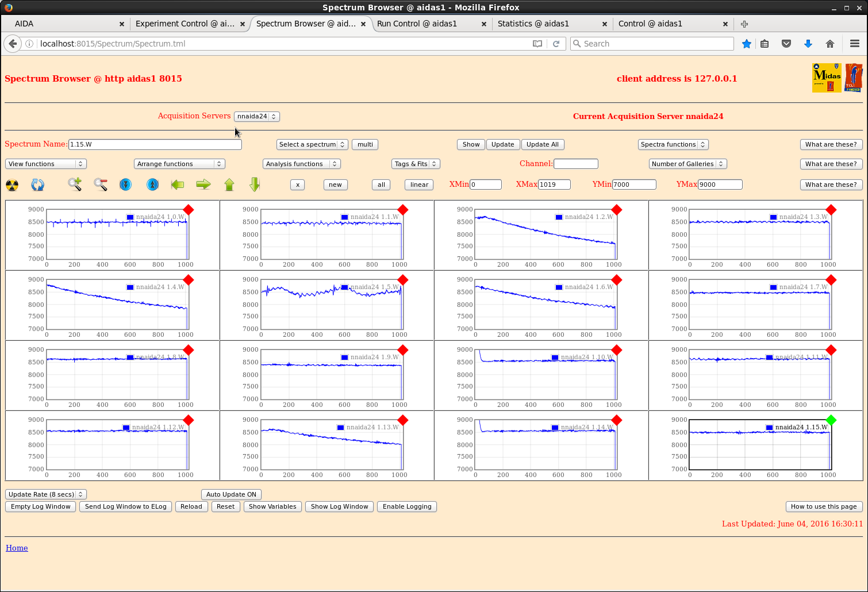Click the XMax input field
The width and height of the screenshot is (868, 592).
pyautogui.click(x=554, y=184)
